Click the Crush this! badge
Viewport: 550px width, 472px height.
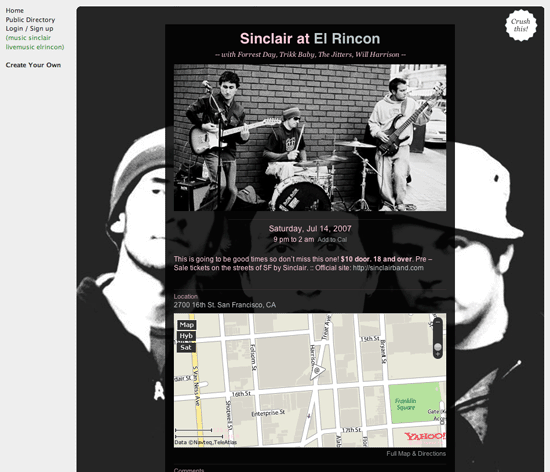coord(521,25)
